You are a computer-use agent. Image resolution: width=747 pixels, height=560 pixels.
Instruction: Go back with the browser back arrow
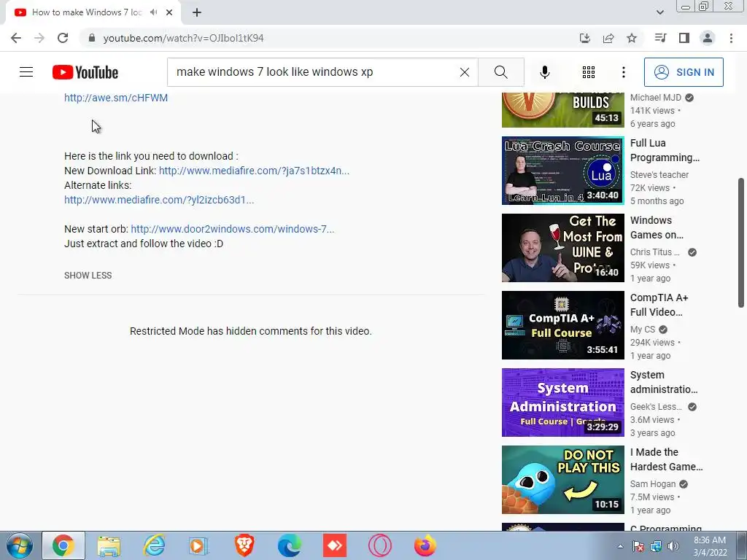(x=16, y=38)
